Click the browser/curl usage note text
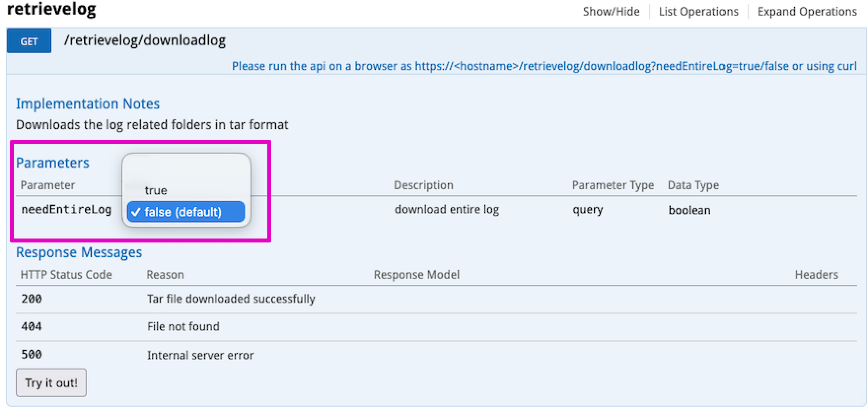The height and width of the screenshot is (410, 868). pos(544,66)
